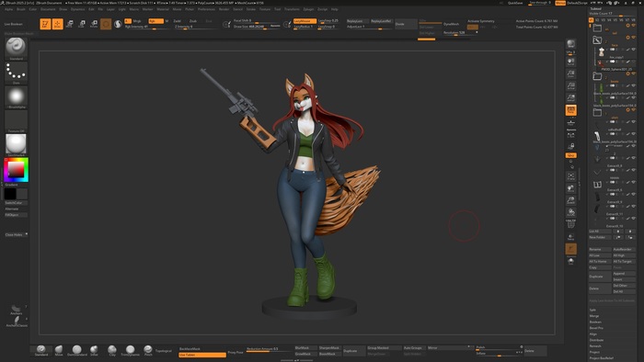
Task: Click Rotate icon on right shelf
Action: point(571,212)
